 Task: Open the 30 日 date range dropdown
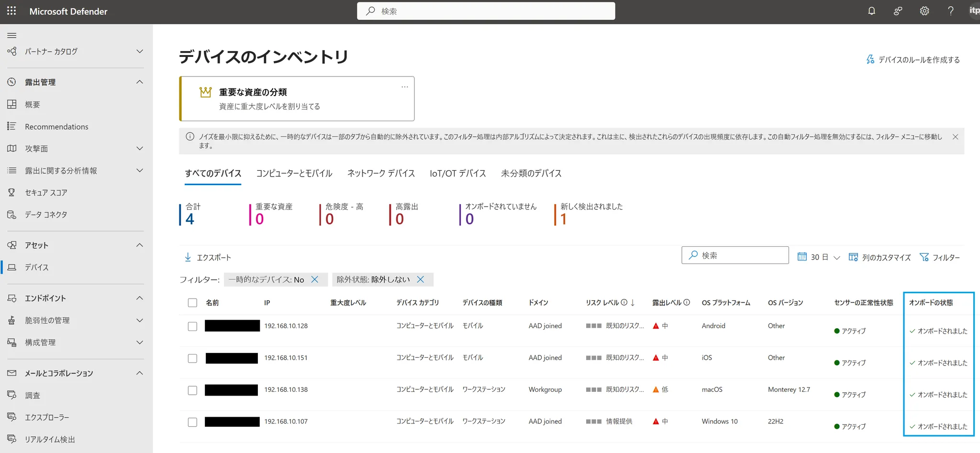[x=819, y=257]
